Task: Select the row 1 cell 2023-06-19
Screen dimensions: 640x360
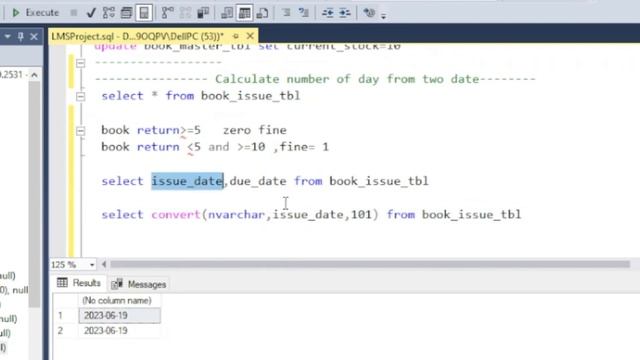Action: [119, 316]
